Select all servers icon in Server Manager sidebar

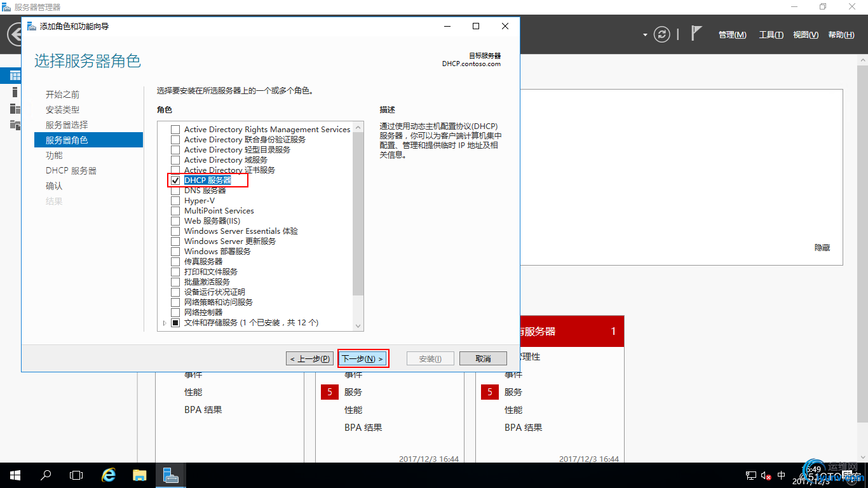(15, 108)
